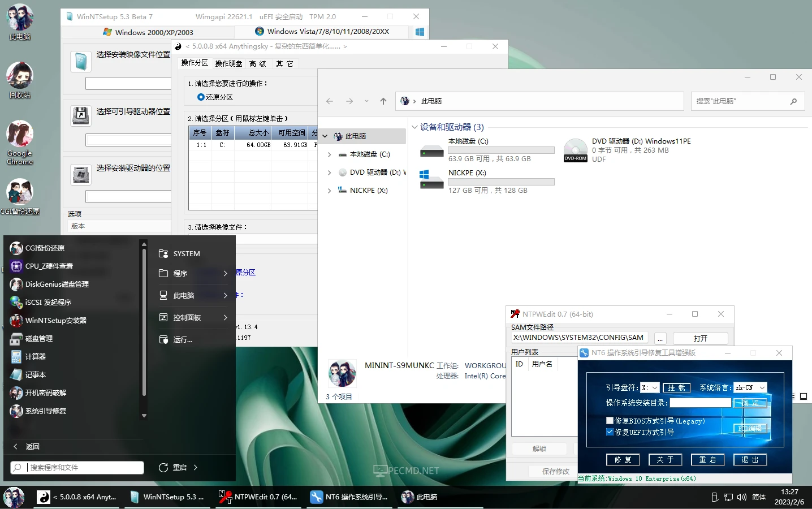This screenshot has height=509, width=812.
Task: Expand 重启 power options arrow
Action: pyautogui.click(x=196, y=468)
